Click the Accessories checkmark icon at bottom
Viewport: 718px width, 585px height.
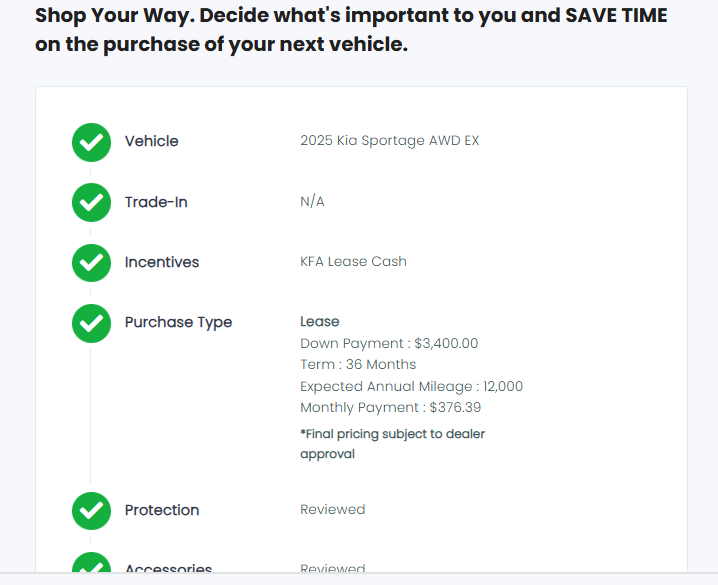click(x=91, y=565)
